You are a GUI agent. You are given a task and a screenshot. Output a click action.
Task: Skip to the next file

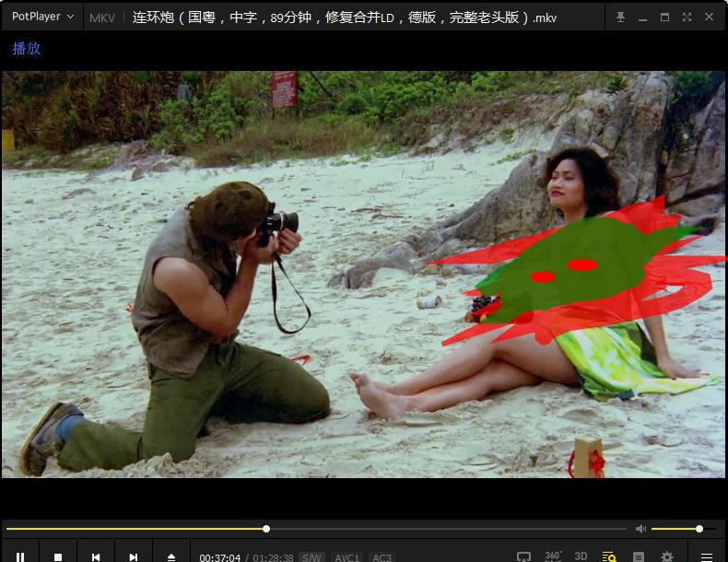click(134, 556)
